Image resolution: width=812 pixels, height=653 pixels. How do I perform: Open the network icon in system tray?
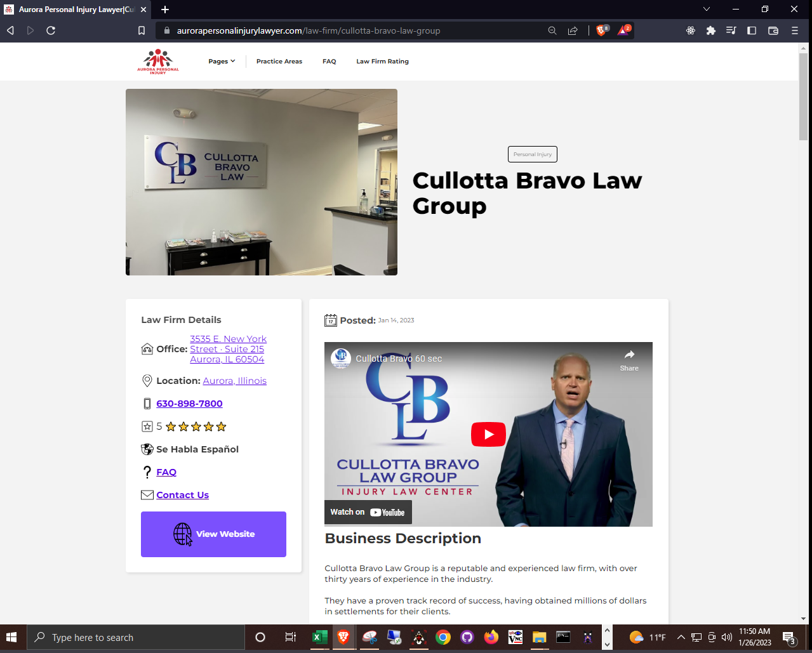pyautogui.click(x=696, y=637)
